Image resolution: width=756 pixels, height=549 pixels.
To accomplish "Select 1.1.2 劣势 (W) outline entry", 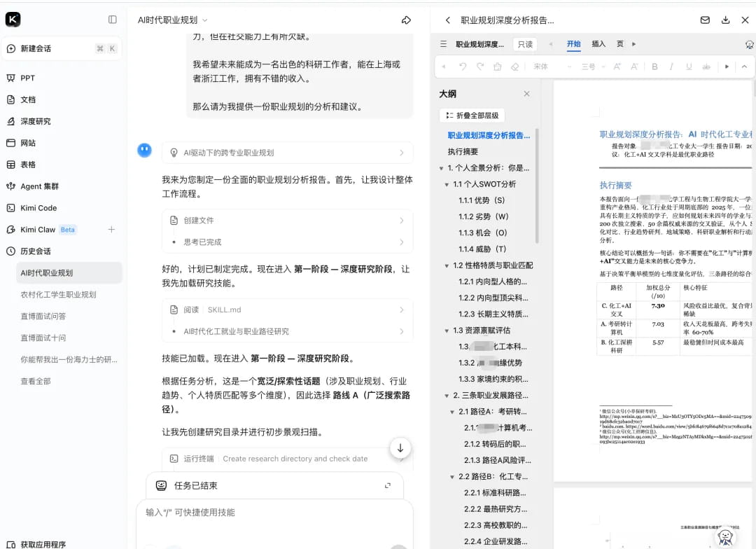I will pyautogui.click(x=483, y=216).
